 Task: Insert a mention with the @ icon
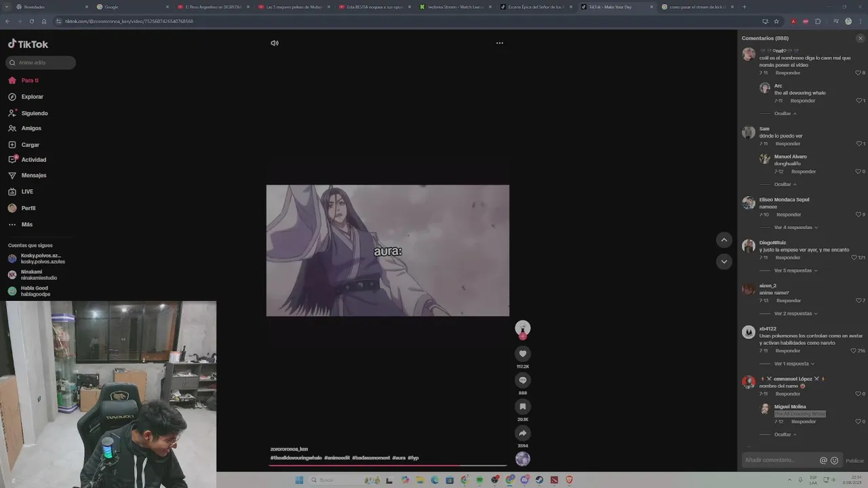point(823,460)
